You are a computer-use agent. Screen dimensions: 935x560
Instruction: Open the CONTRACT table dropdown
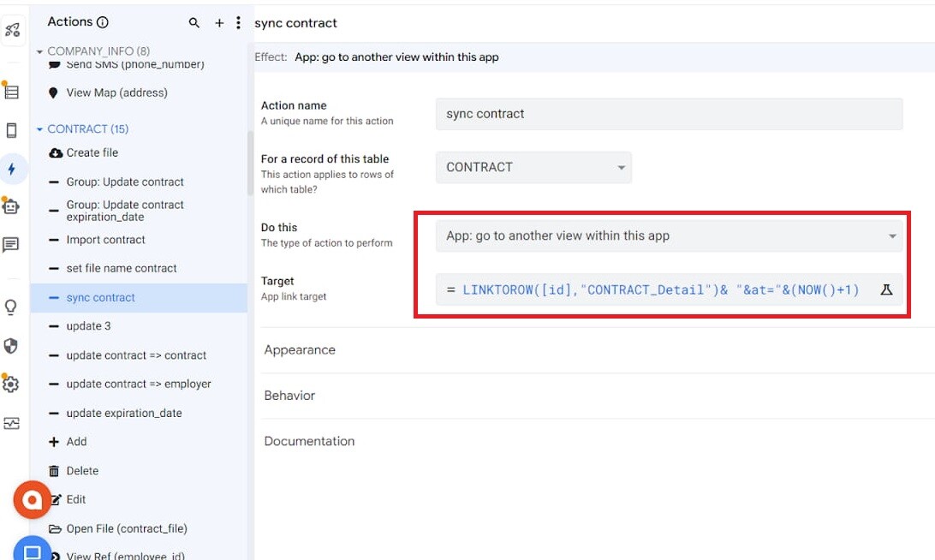point(533,167)
